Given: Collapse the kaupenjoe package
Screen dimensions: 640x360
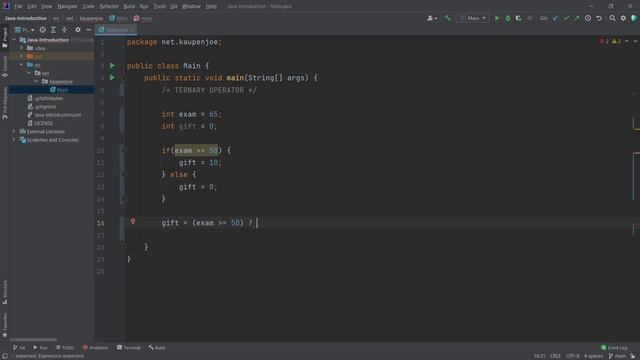Looking at the screenshot, I should pyautogui.click(x=36, y=82).
